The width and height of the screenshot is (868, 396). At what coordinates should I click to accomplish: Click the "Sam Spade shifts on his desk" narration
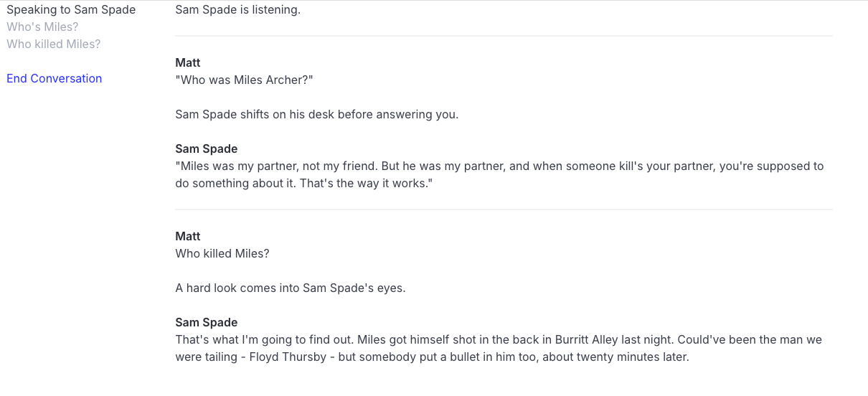(316, 115)
